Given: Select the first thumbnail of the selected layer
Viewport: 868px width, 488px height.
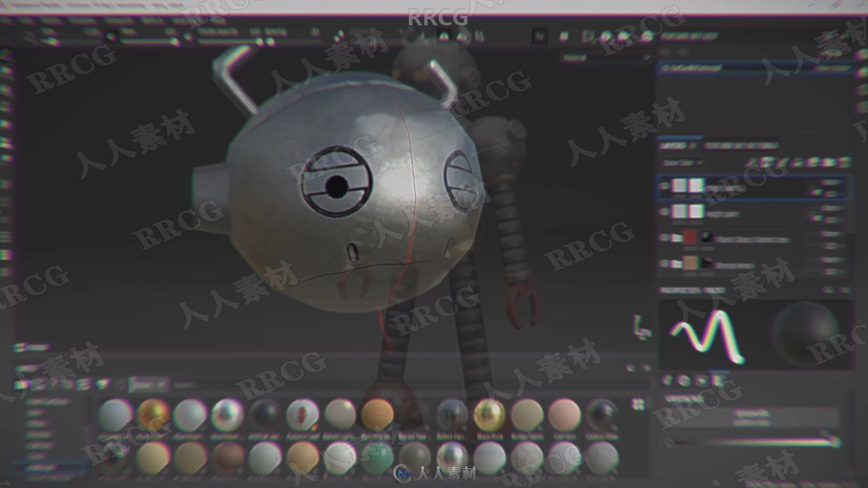Looking at the screenshot, I should coord(679,185).
